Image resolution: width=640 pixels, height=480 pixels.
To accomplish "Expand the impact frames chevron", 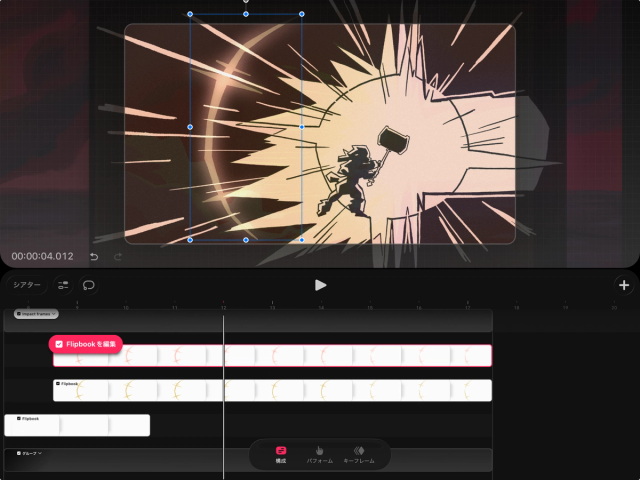I will point(53,314).
